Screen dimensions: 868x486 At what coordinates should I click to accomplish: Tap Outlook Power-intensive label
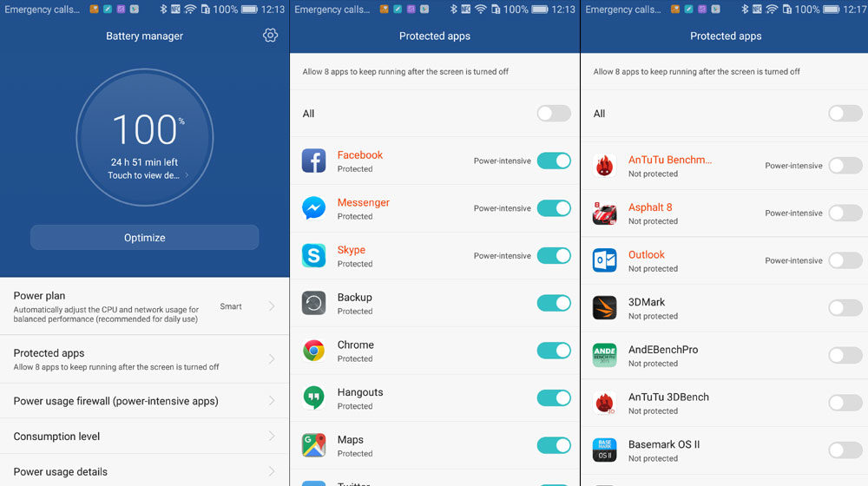[793, 260]
